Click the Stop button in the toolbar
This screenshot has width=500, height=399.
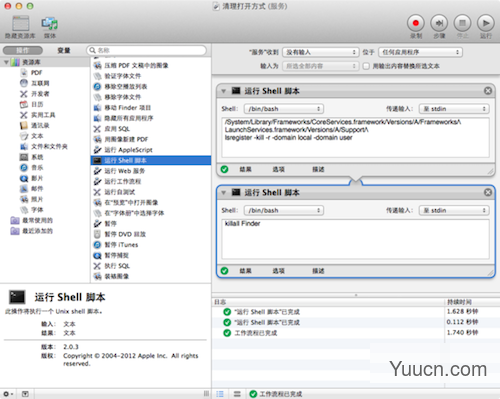(x=462, y=23)
